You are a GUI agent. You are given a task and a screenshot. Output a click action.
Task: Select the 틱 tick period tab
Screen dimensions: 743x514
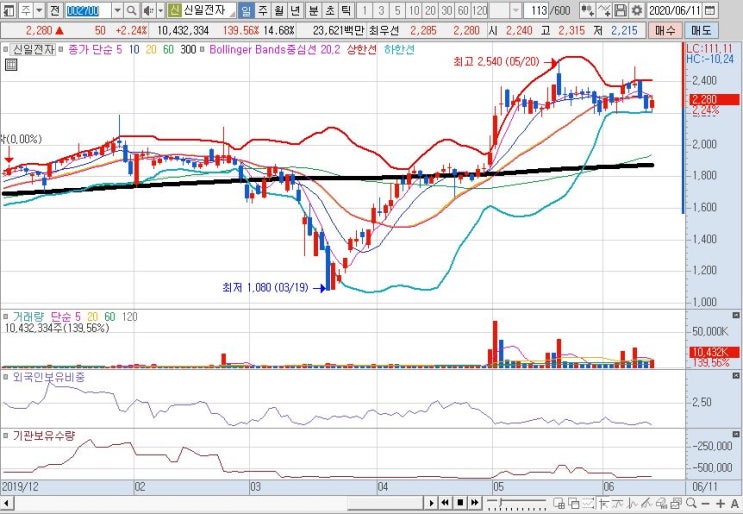coord(346,10)
